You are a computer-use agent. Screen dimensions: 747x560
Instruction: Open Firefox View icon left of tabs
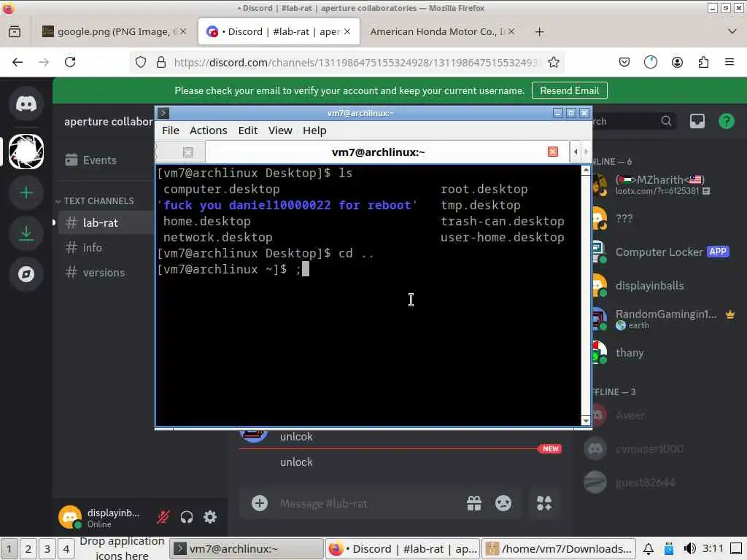click(x=15, y=32)
